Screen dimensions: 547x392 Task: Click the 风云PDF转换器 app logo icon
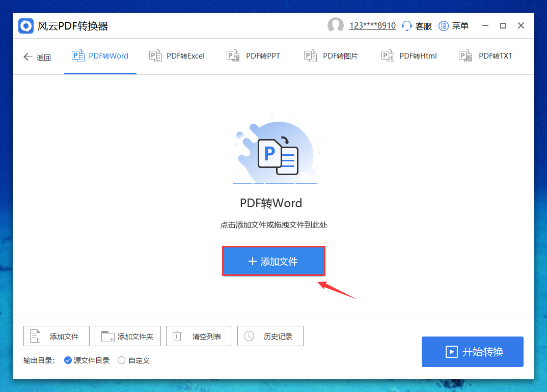pos(26,26)
